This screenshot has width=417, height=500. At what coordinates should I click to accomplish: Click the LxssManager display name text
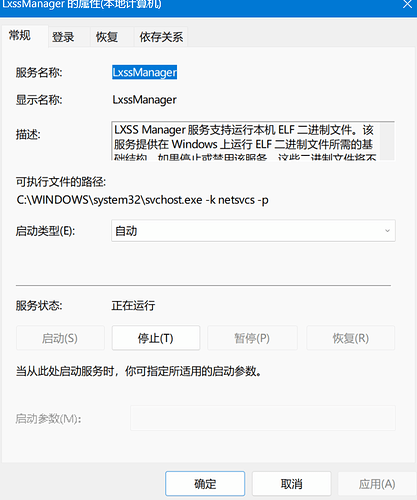coord(144,100)
